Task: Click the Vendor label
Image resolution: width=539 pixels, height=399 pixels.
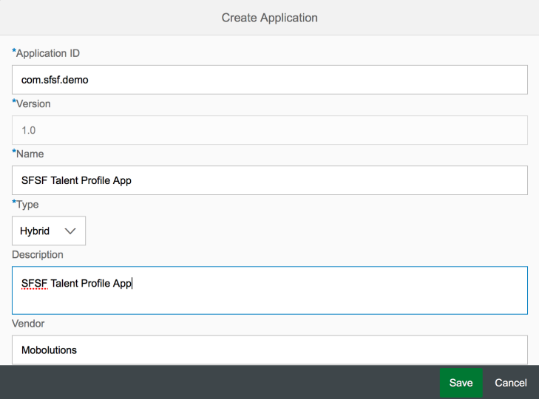Action: click(28, 323)
